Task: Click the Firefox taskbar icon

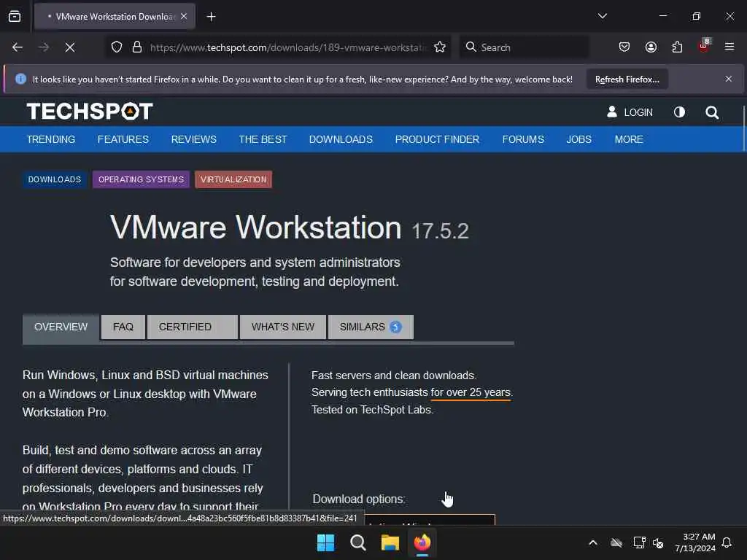Action: [422, 542]
